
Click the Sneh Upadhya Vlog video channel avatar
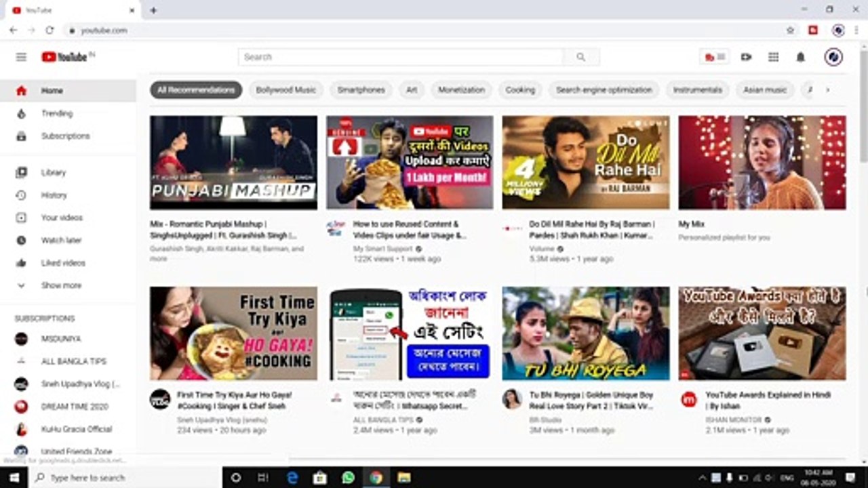(160, 399)
